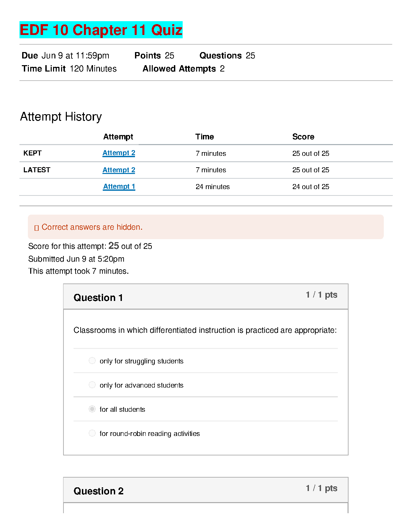Select 'only for advanced students' radio button

pos(92,385)
